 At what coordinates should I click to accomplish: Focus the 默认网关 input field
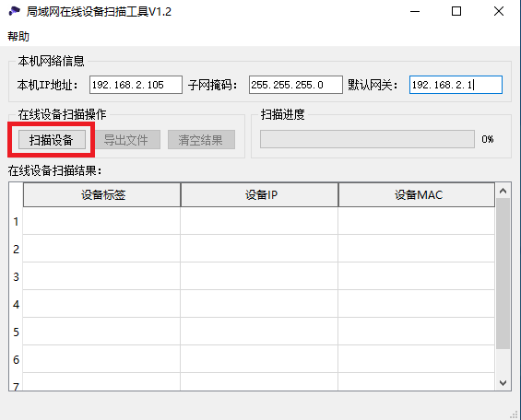(456, 85)
